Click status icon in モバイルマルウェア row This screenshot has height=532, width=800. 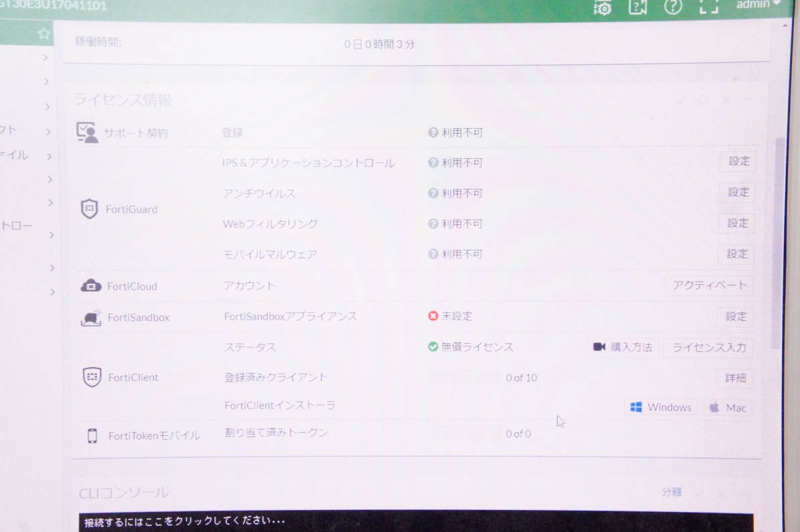pyautogui.click(x=433, y=254)
